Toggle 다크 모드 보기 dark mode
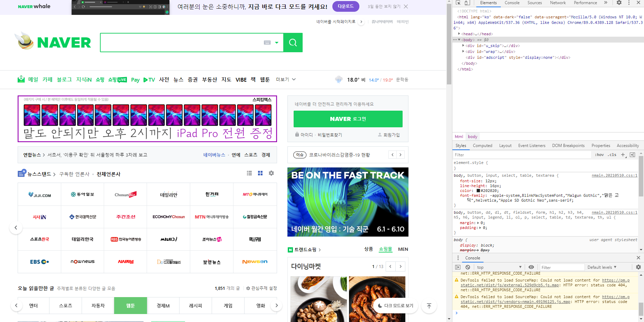Viewport: 644px width, 322px height. 396,306
